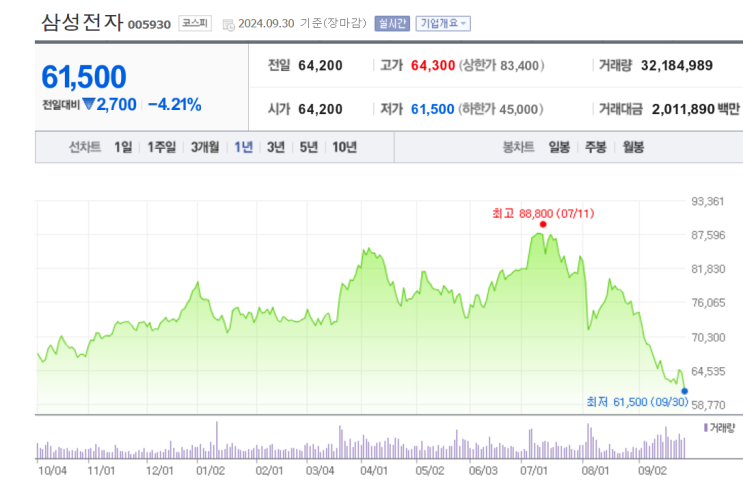Click the 거래량 32,184,989 value

677,65
